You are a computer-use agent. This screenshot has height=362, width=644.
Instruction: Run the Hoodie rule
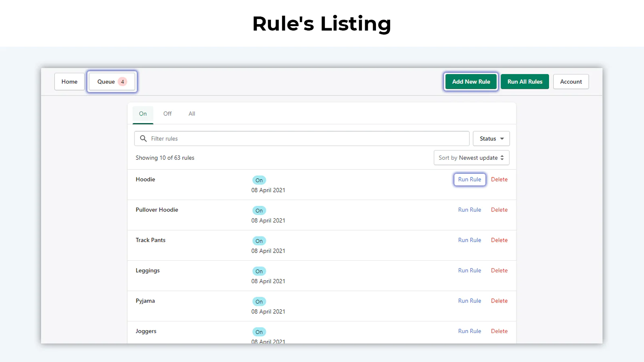pyautogui.click(x=469, y=179)
